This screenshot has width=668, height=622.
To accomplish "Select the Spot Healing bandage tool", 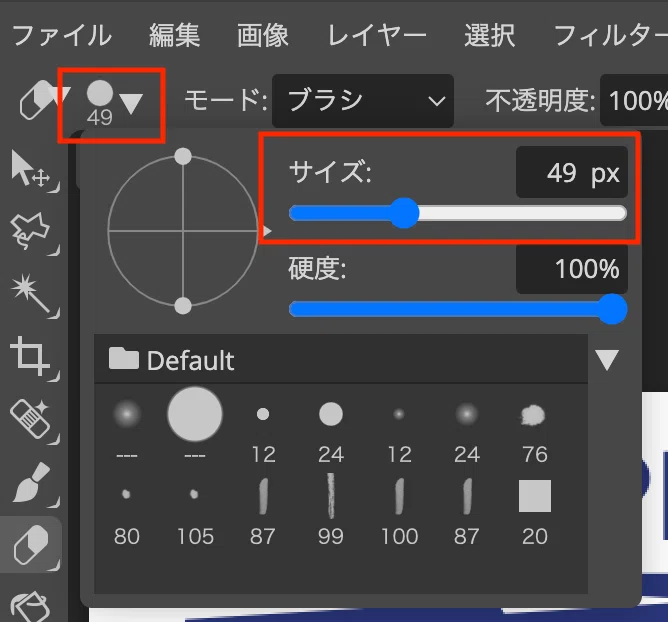I will click(x=31, y=420).
